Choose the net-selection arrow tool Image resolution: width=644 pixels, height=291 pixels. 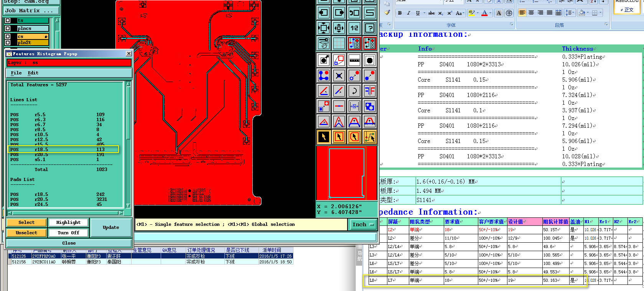(370, 137)
